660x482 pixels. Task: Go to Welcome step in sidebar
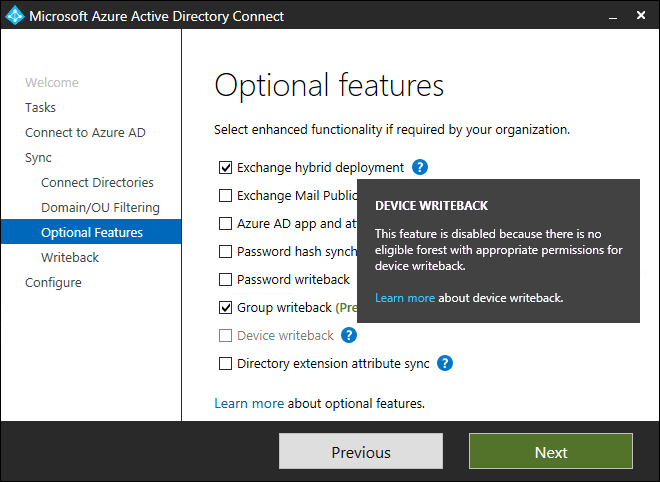pyautogui.click(x=52, y=83)
